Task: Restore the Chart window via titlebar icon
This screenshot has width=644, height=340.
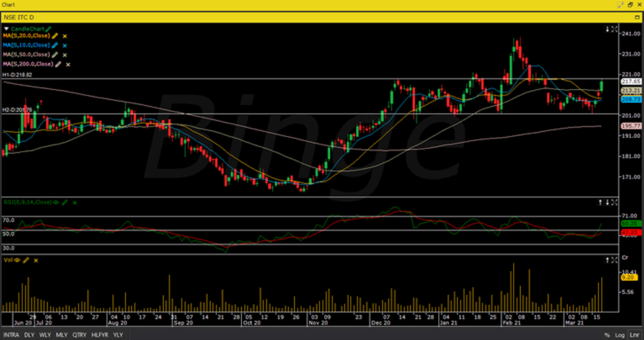Action: (630, 4)
